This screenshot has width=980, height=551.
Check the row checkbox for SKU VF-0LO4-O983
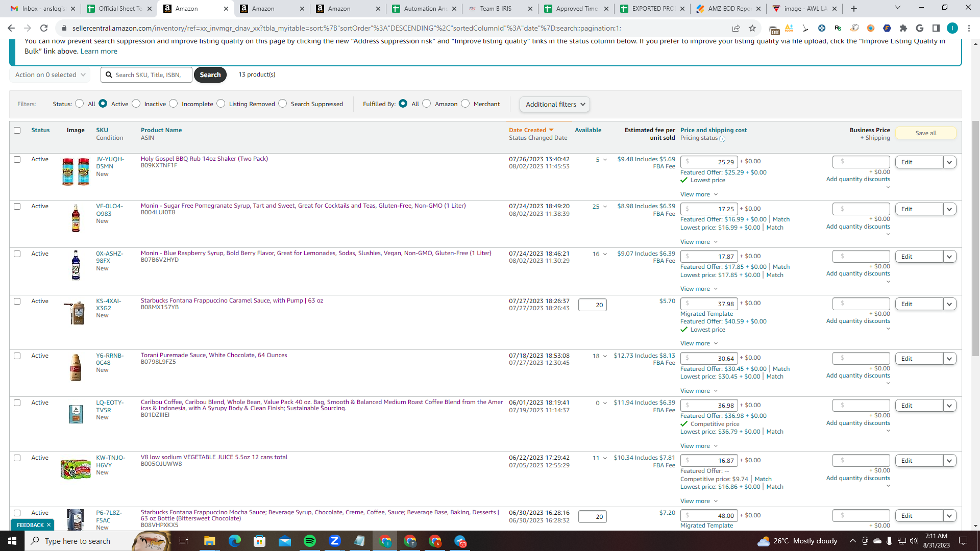click(x=17, y=207)
